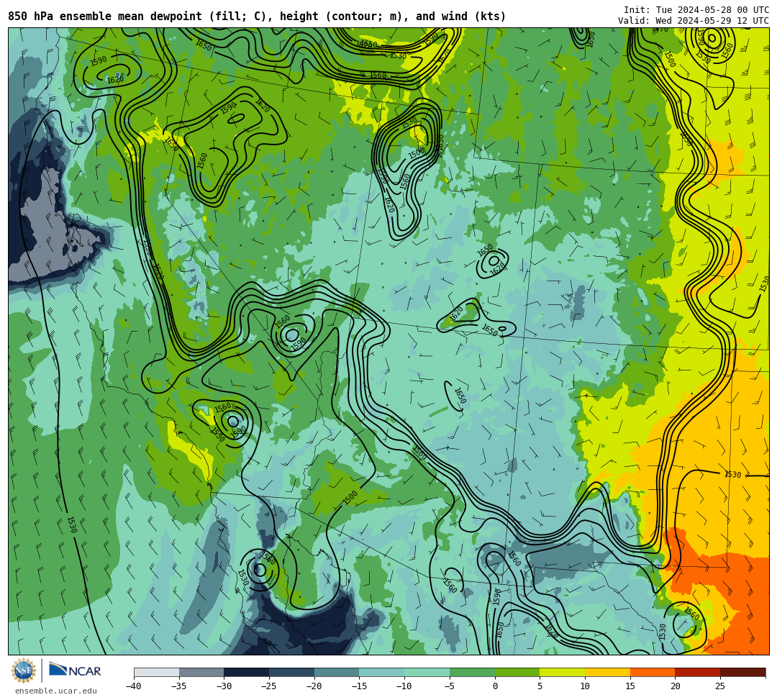Click the -35 colorbar tick label

pos(178,686)
